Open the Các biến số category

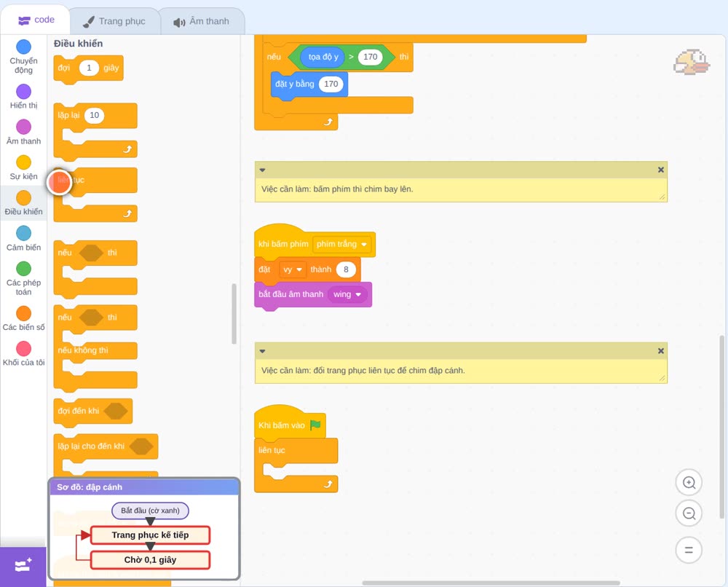(23, 318)
